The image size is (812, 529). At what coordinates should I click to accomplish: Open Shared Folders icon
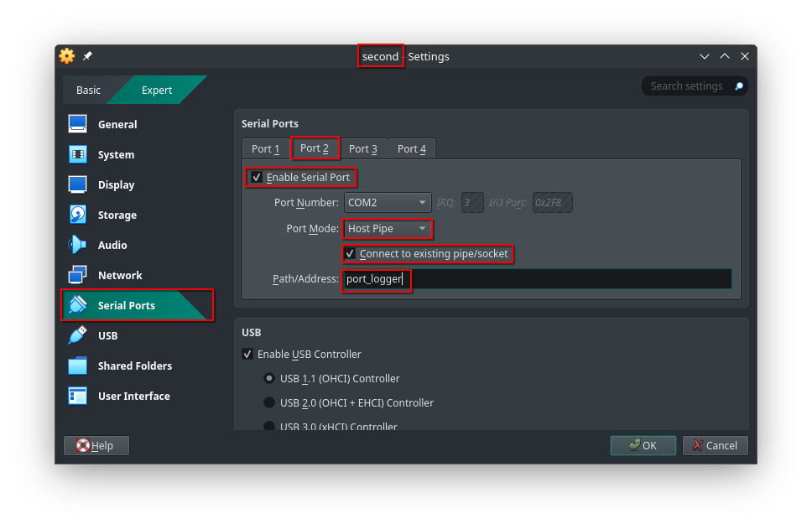coord(78,366)
